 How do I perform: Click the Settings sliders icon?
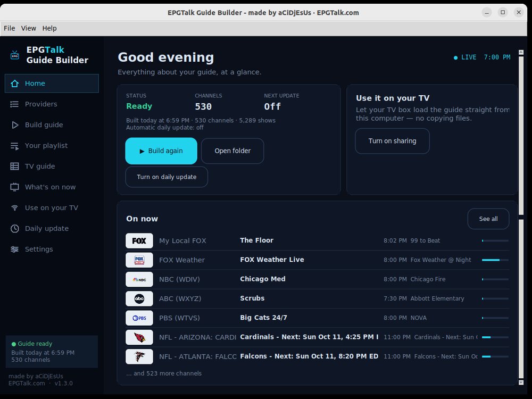tap(14, 250)
